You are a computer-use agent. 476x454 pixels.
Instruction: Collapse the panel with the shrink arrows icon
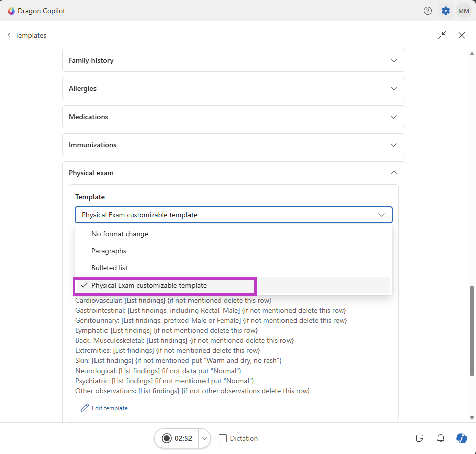tap(442, 35)
